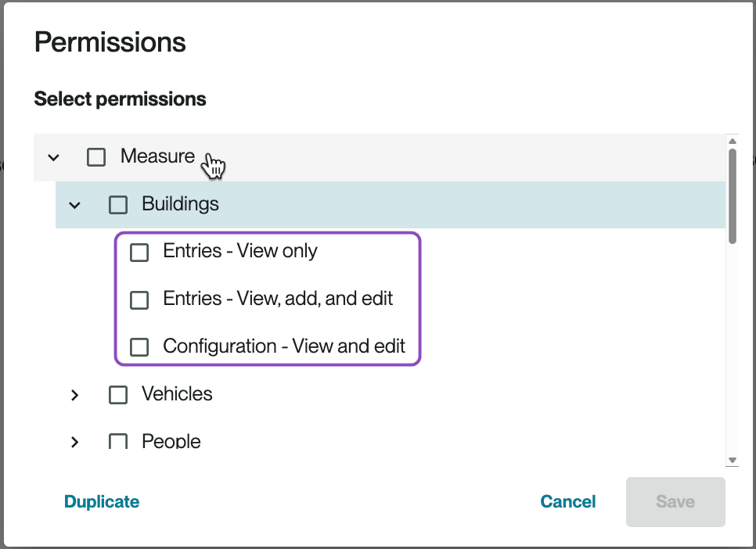Collapse the Measure tree chevron
The height and width of the screenshot is (549, 756).
pos(53,157)
